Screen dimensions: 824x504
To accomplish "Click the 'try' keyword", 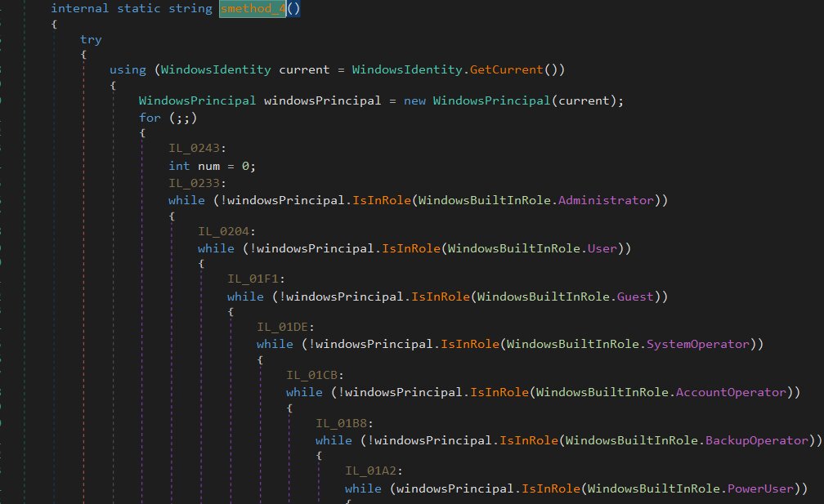I will (91, 39).
